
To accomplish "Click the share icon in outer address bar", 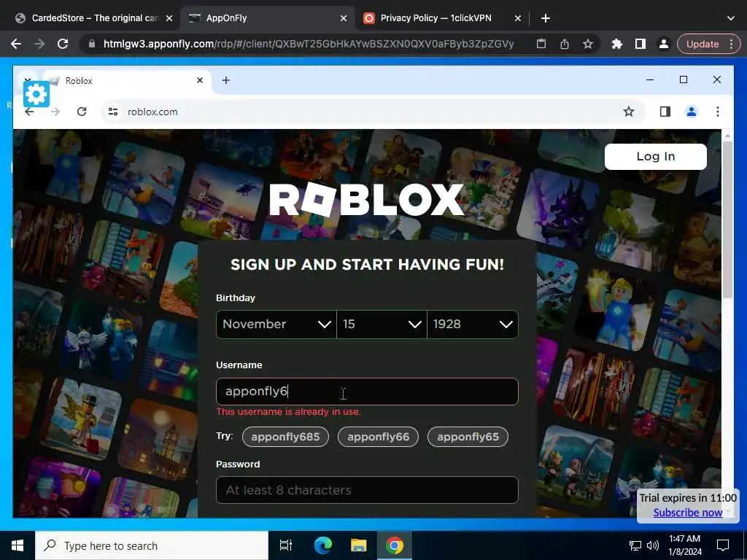I will tap(565, 44).
